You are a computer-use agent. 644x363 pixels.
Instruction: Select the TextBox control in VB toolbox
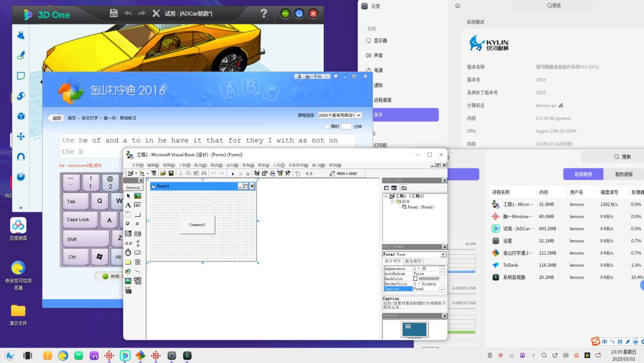(138, 205)
